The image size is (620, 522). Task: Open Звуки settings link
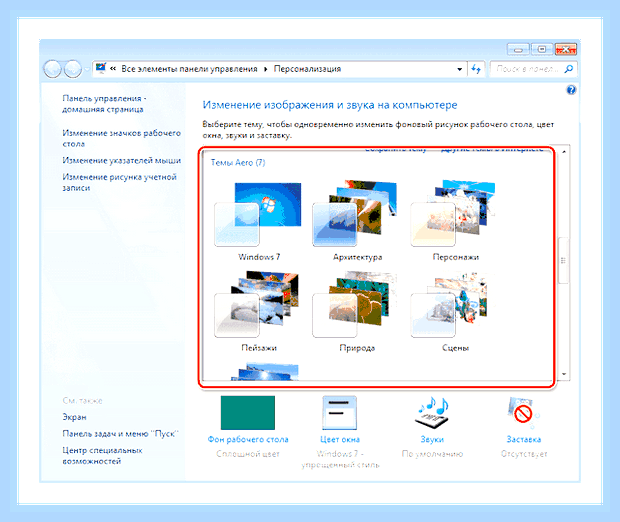pos(432,439)
